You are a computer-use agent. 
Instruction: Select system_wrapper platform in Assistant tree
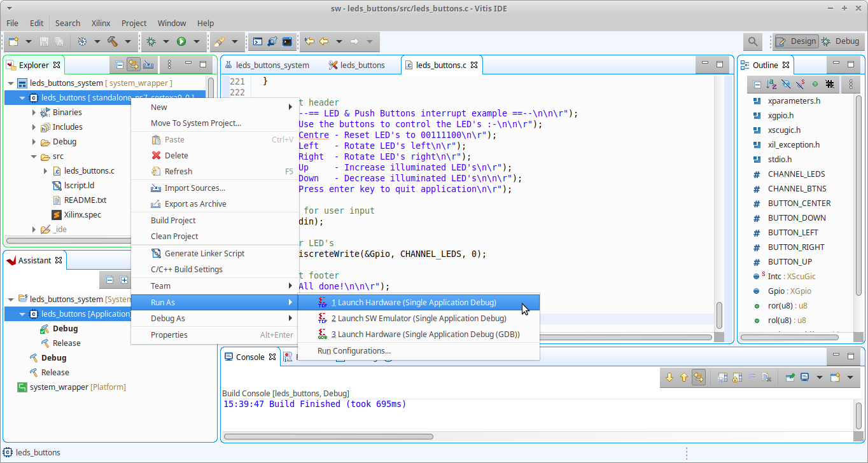(59, 387)
